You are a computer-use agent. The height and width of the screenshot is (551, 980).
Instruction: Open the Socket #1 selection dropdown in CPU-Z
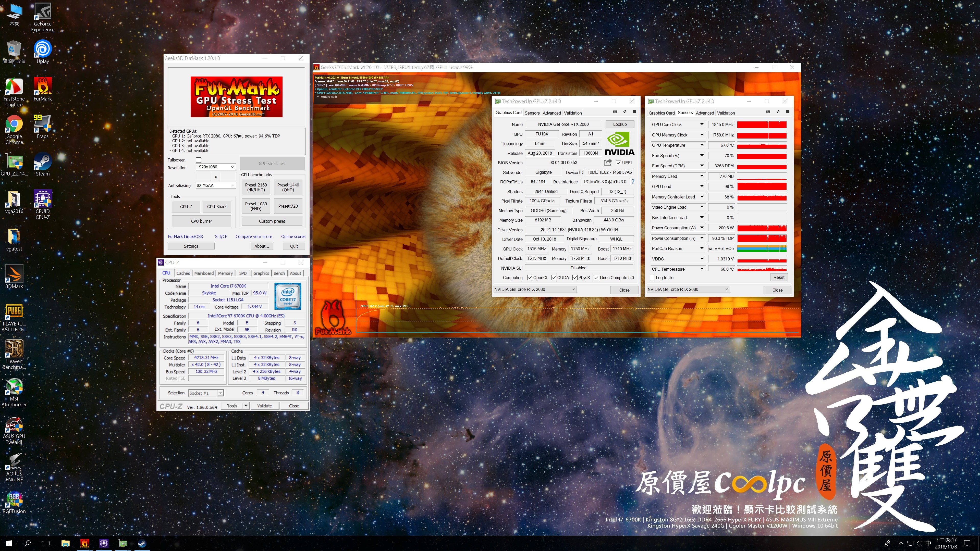206,393
